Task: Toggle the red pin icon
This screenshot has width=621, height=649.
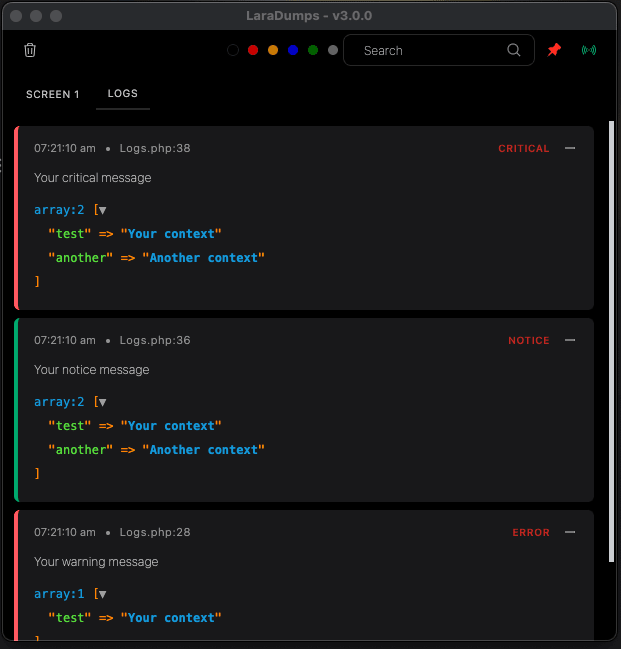Action: [554, 50]
